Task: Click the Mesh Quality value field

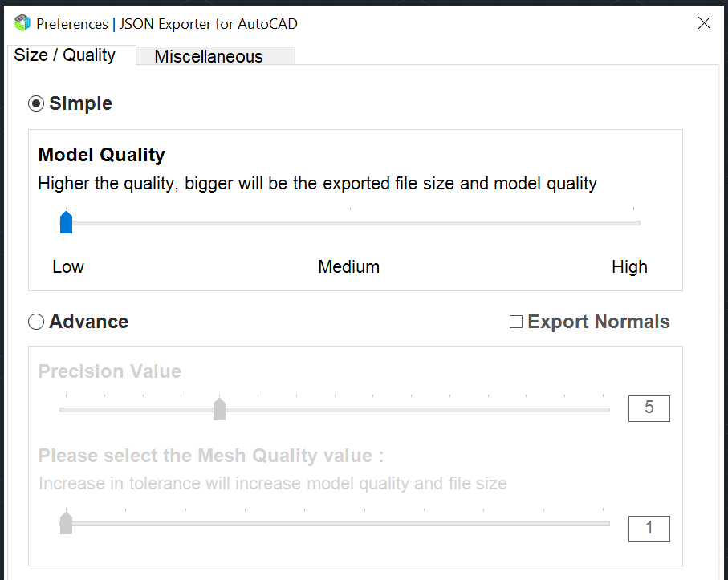Action: tap(649, 528)
